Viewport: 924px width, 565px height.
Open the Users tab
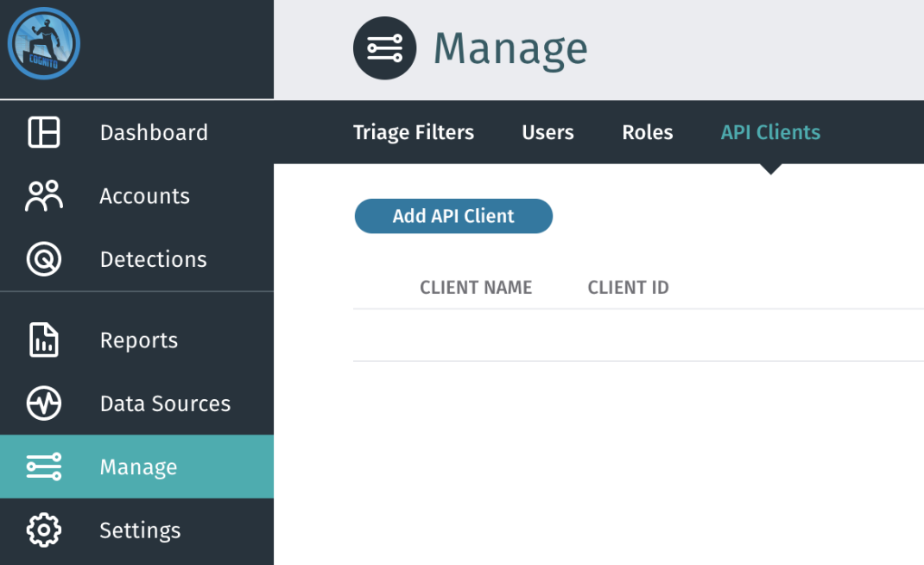(x=547, y=131)
